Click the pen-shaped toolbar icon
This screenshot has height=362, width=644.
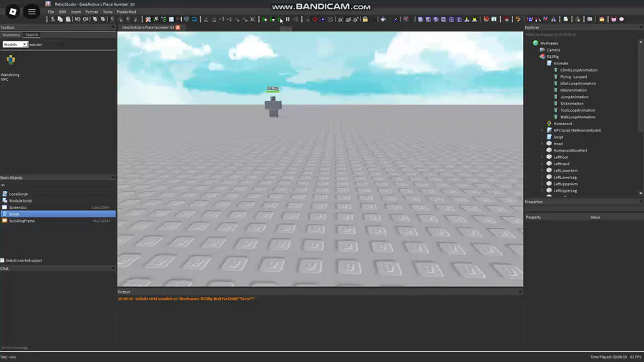pyautogui.click(x=396, y=19)
